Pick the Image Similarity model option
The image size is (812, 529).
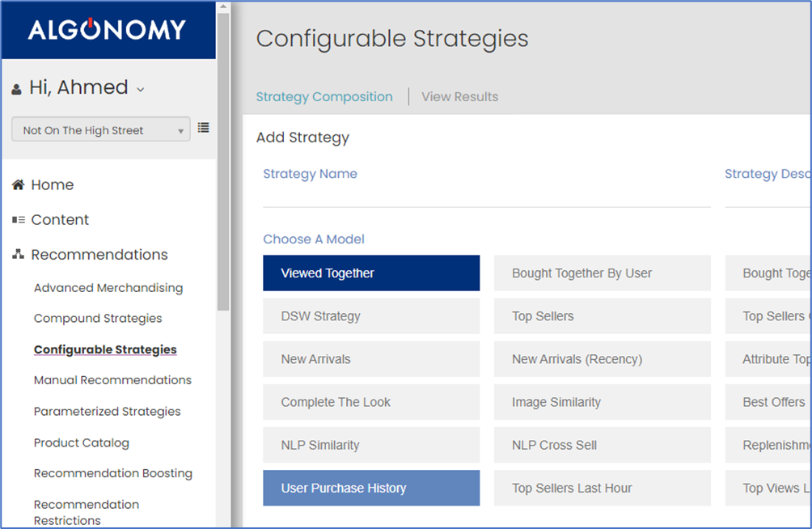click(x=602, y=402)
